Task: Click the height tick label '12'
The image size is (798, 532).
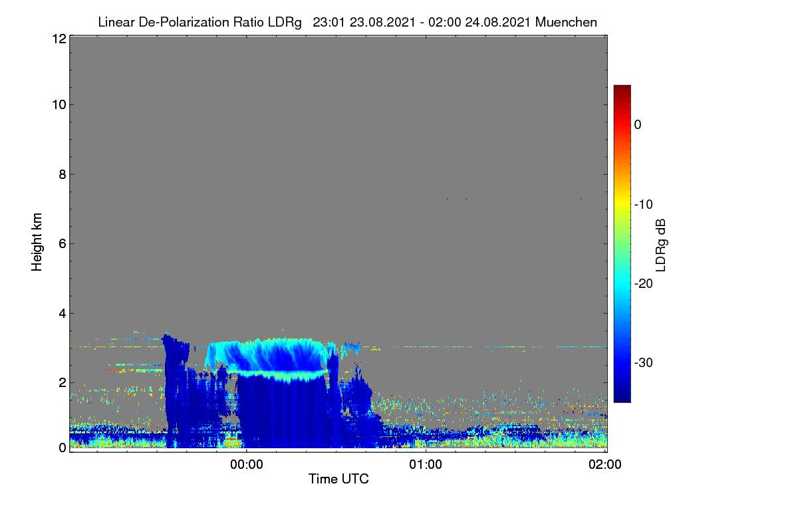Action: tap(58, 39)
